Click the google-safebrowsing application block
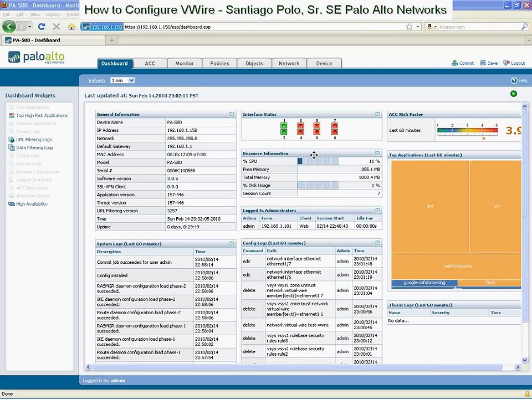 [x=424, y=282]
